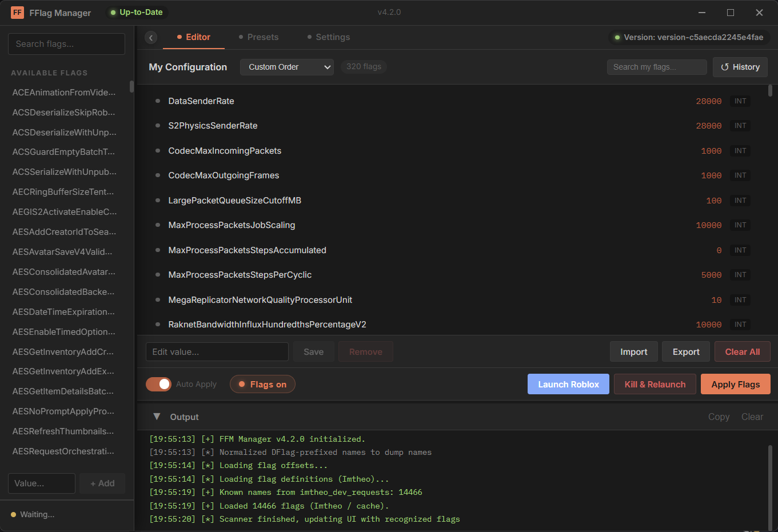
Task: Clear the Output log
Action: coord(752,417)
